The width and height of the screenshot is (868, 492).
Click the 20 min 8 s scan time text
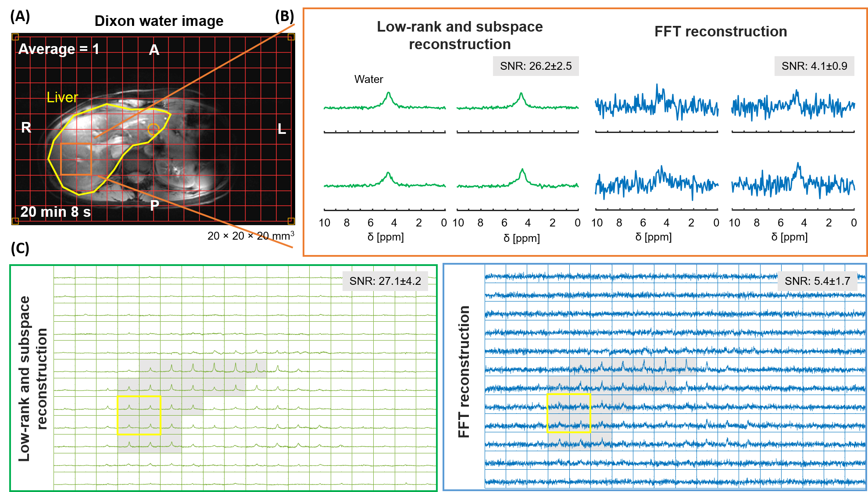point(56,212)
